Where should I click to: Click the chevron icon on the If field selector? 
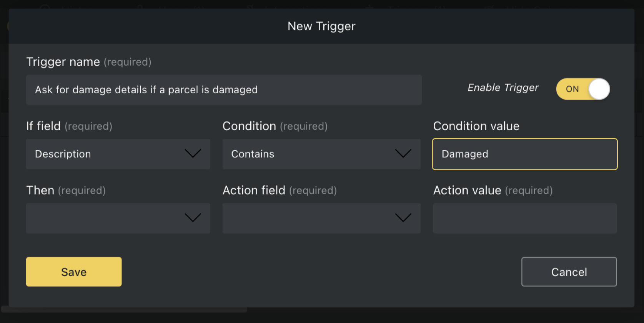(193, 154)
